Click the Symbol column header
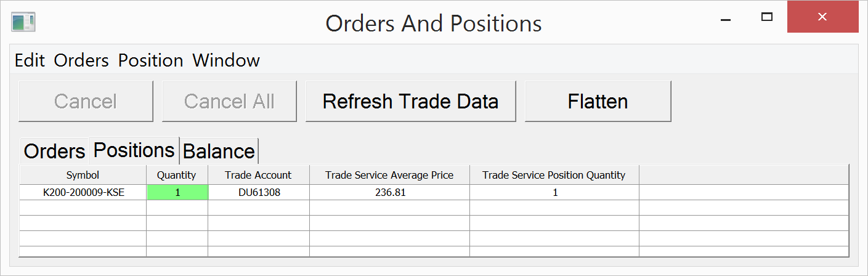 [x=83, y=175]
